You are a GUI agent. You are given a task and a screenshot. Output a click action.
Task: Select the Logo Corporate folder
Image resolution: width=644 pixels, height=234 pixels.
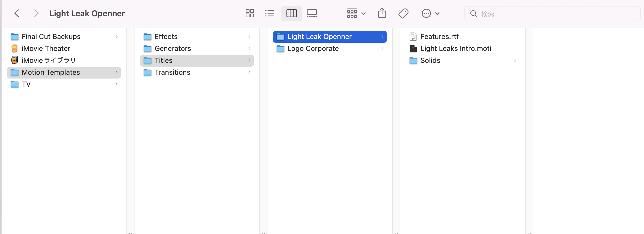coord(330,48)
